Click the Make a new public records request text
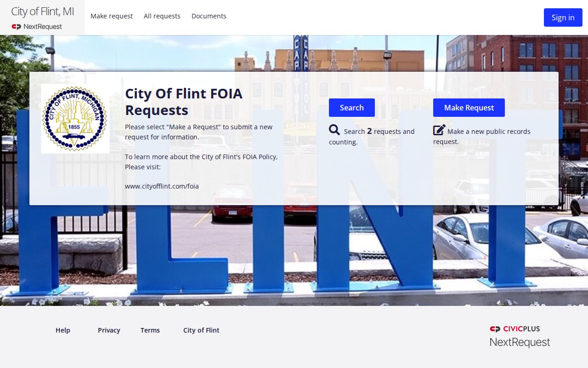The image size is (588, 368). 482,136
